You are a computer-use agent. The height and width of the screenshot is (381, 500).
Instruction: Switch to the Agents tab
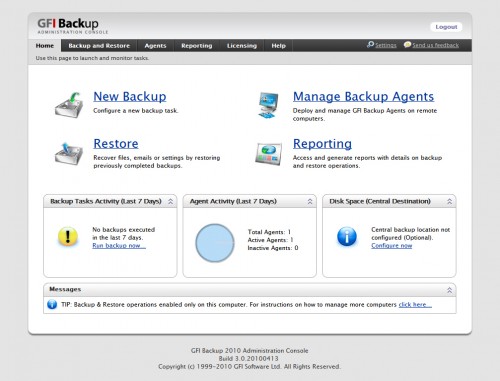[155, 46]
